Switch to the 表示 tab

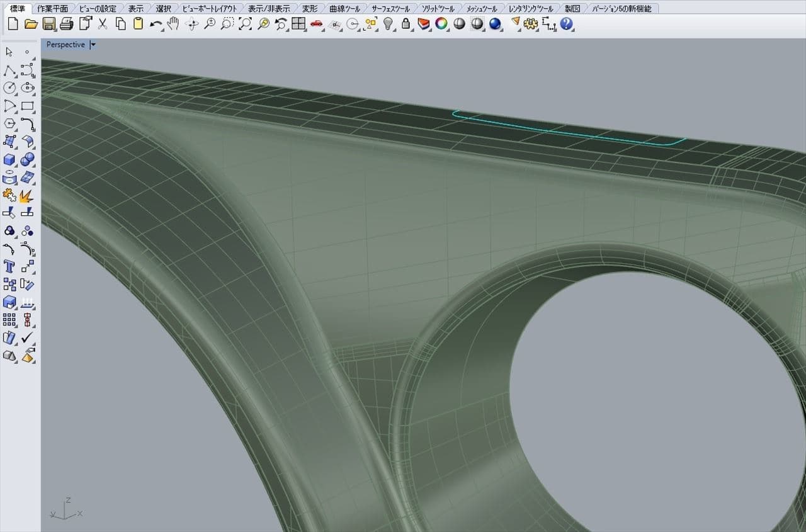135,8
